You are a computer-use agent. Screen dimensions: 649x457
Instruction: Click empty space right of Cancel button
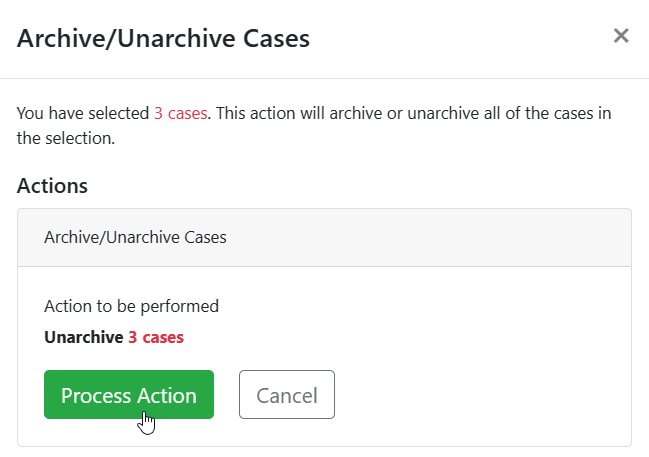[x=480, y=395]
